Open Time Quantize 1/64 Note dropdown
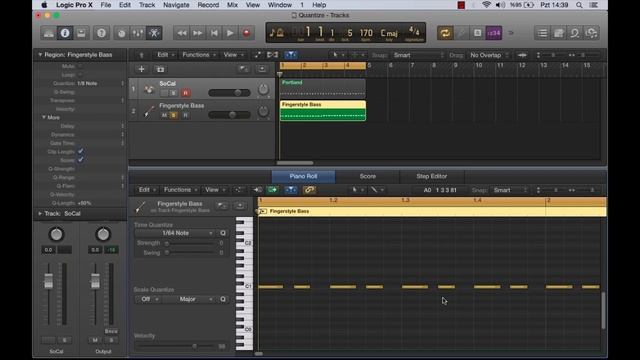The width and height of the screenshot is (640, 360). point(176,233)
